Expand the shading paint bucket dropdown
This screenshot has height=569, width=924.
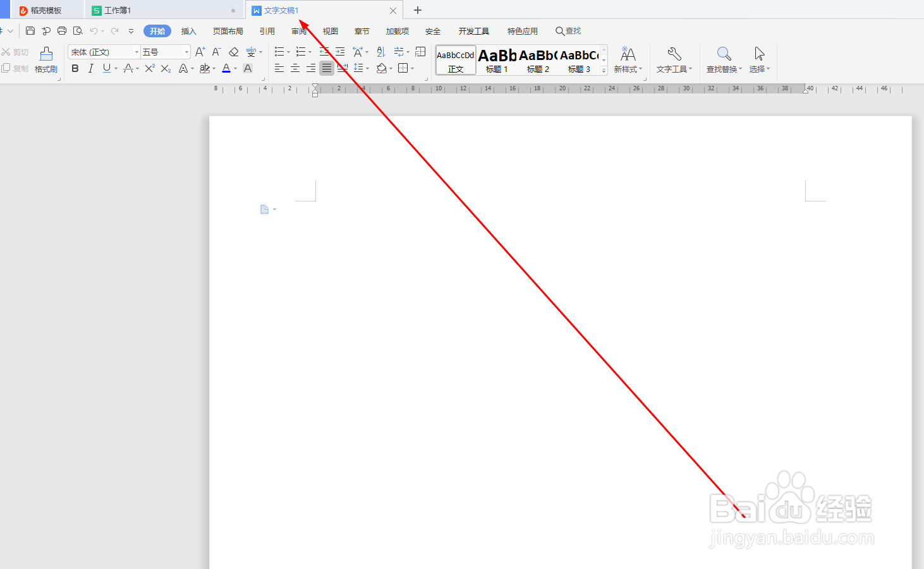click(391, 69)
